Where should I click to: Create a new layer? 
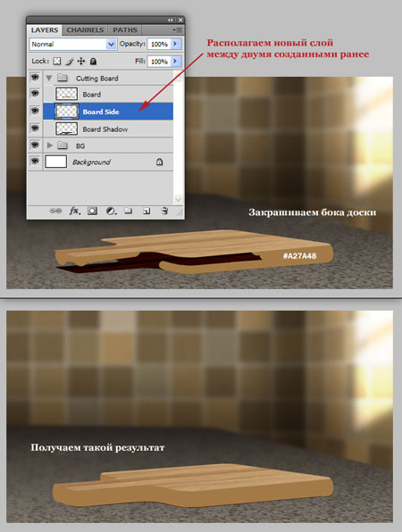tap(147, 211)
